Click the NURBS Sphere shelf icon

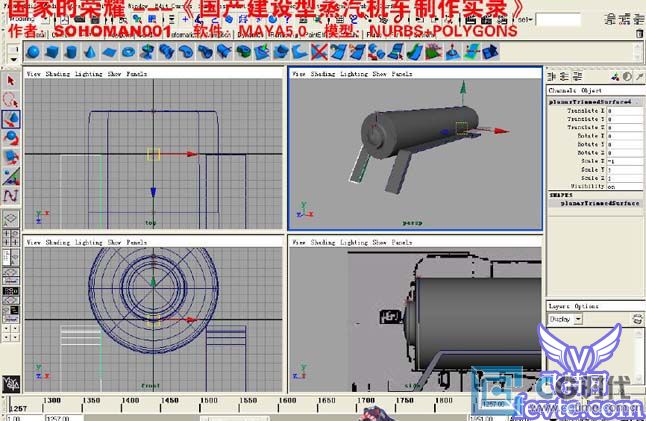tap(33, 52)
